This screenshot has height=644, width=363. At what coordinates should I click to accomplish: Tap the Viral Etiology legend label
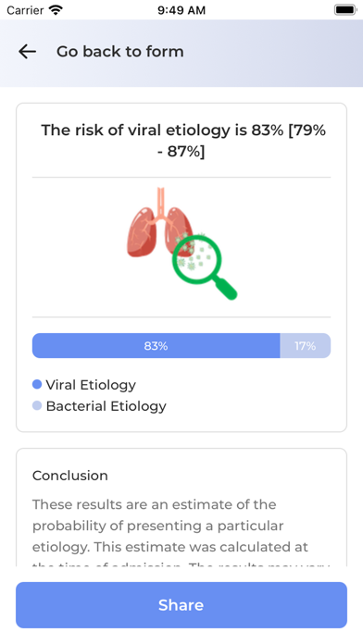91,385
